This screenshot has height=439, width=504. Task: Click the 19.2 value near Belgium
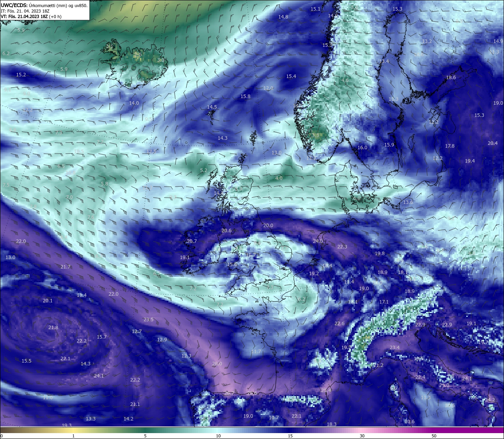click(x=314, y=274)
